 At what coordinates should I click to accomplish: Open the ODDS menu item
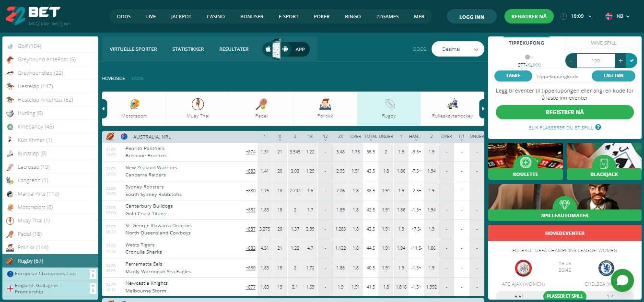pos(124,16)
